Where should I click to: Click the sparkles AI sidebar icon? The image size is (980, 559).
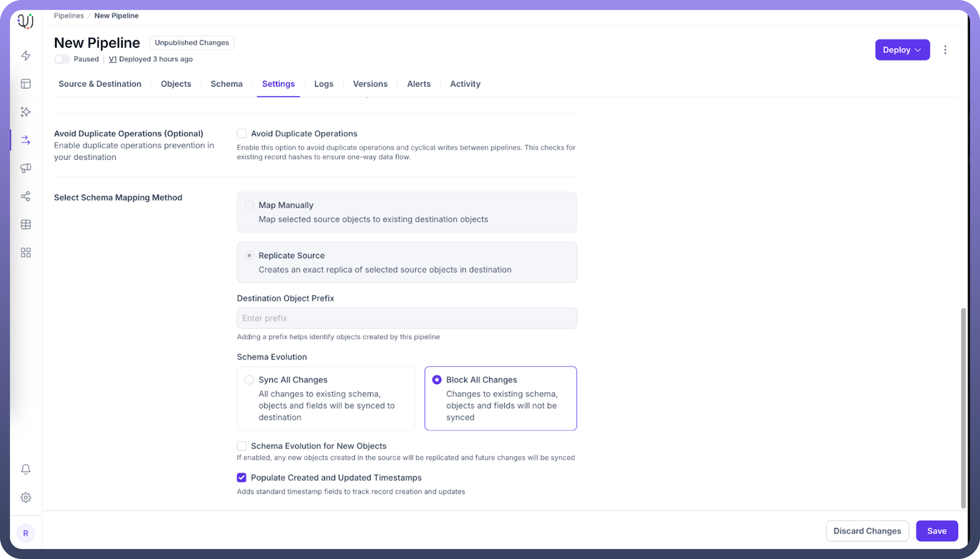[x=26, y=112]
